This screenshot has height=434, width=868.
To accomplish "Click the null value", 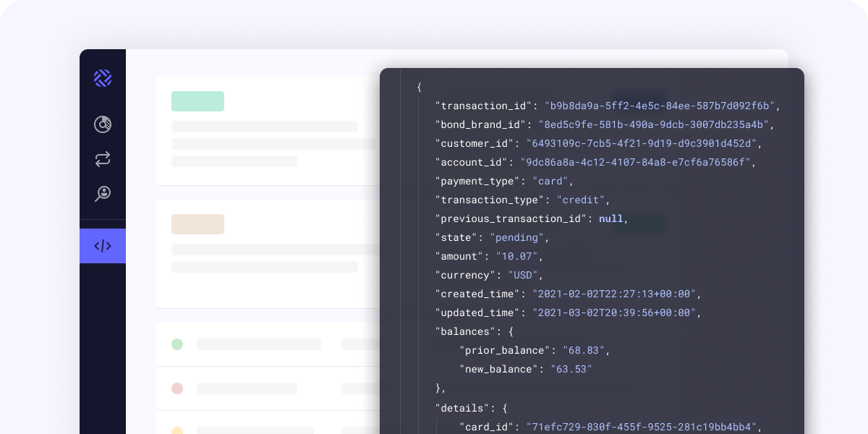I will pyautogui.click(x=611, y=218).
